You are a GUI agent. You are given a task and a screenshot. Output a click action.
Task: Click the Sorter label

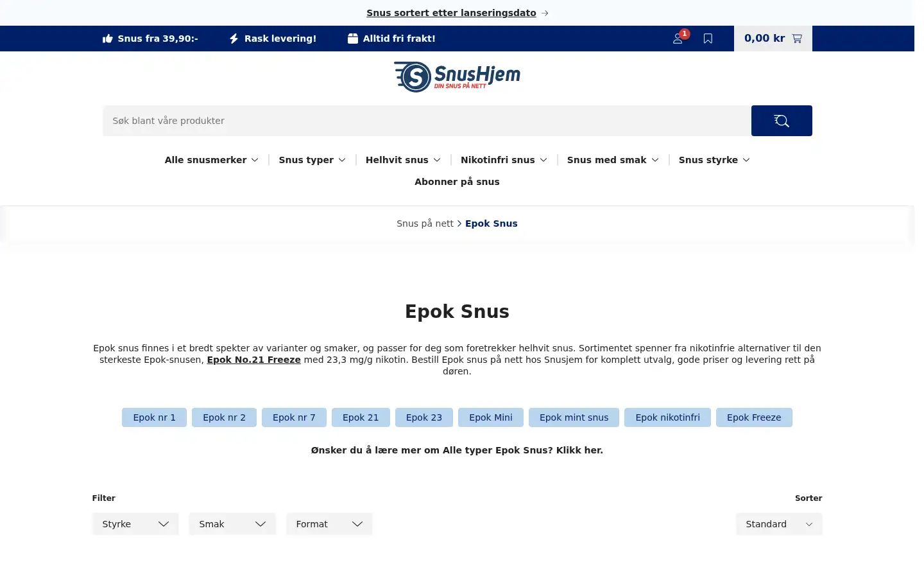(809, 498)
